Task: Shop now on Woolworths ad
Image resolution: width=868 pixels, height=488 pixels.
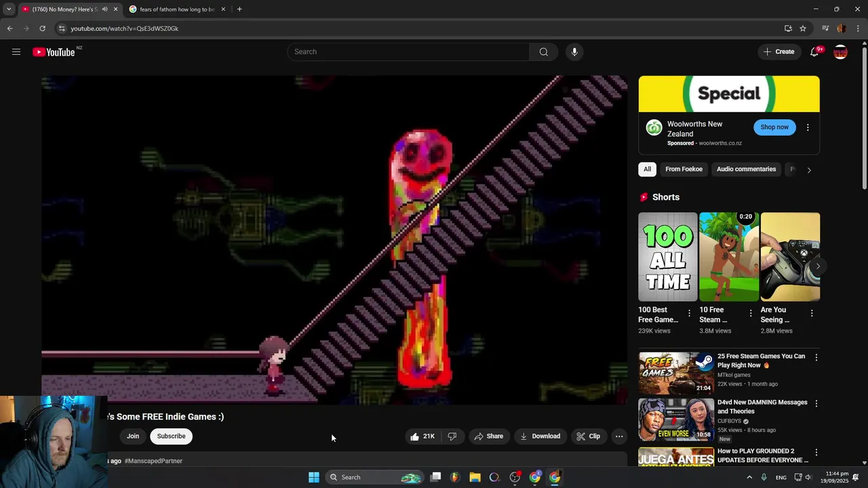Action: (774, 127)
